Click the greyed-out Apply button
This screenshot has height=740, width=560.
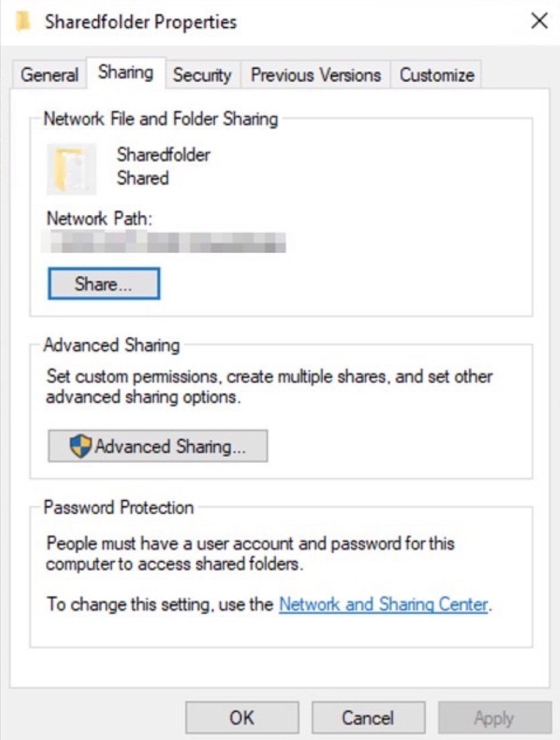pyautogui.click(x=494, y=719)
